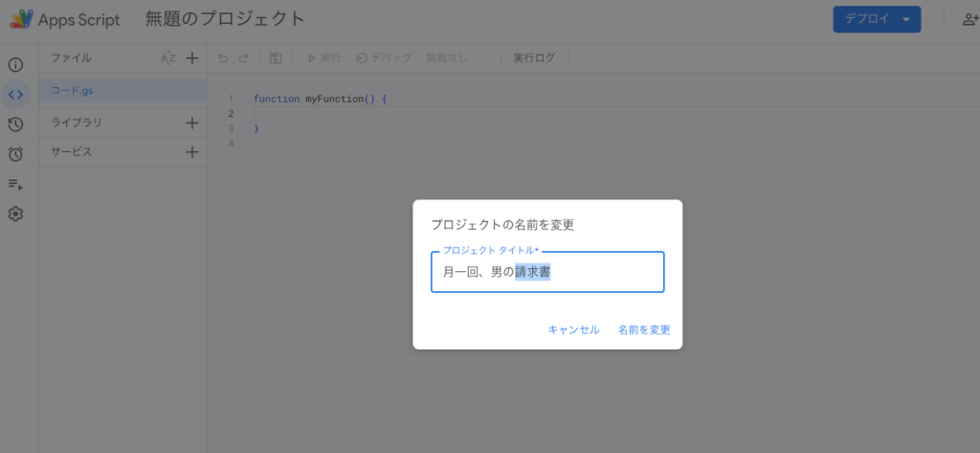The width and height of the screenshot is (980, 453).
Task: Click the plus icon to add file
Action: 191,58
